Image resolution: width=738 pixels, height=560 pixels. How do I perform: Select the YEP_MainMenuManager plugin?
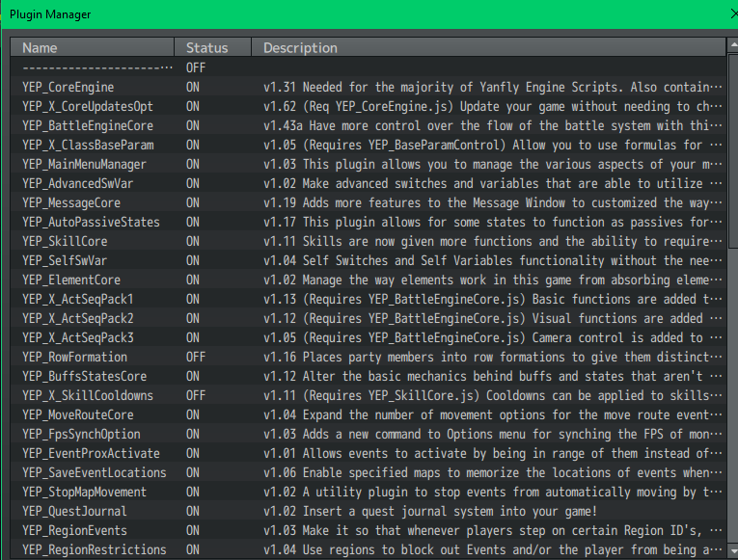pyautogui.click(x=369, y=164)
